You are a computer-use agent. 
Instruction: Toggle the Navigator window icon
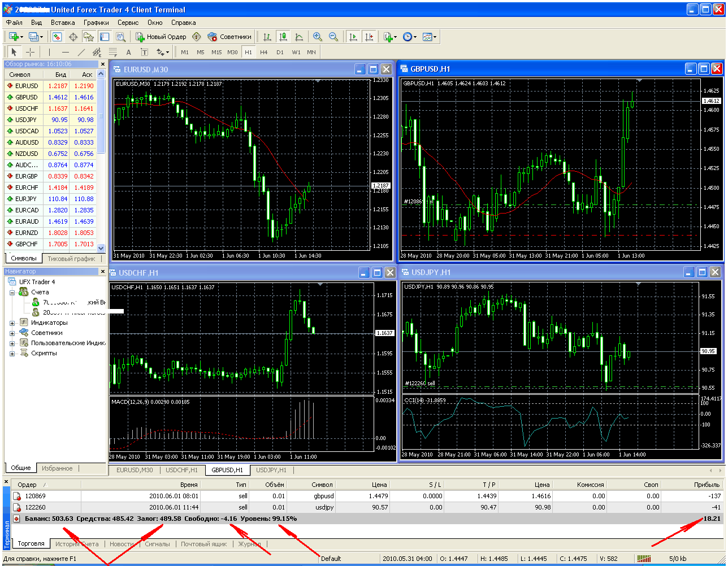tap(89, 37)
